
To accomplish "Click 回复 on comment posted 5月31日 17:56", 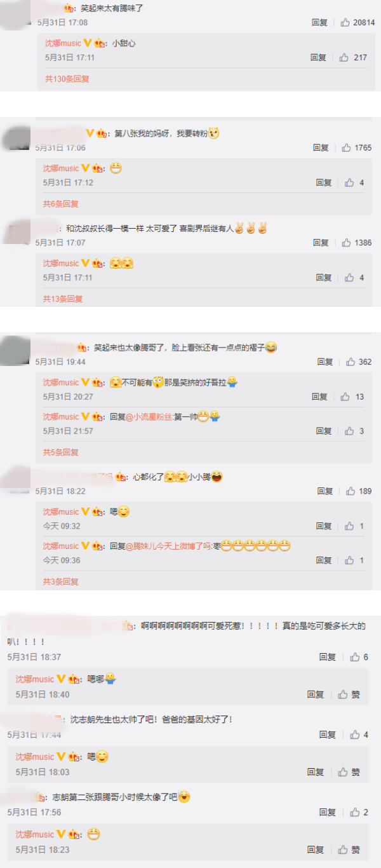I will (328, 812).
